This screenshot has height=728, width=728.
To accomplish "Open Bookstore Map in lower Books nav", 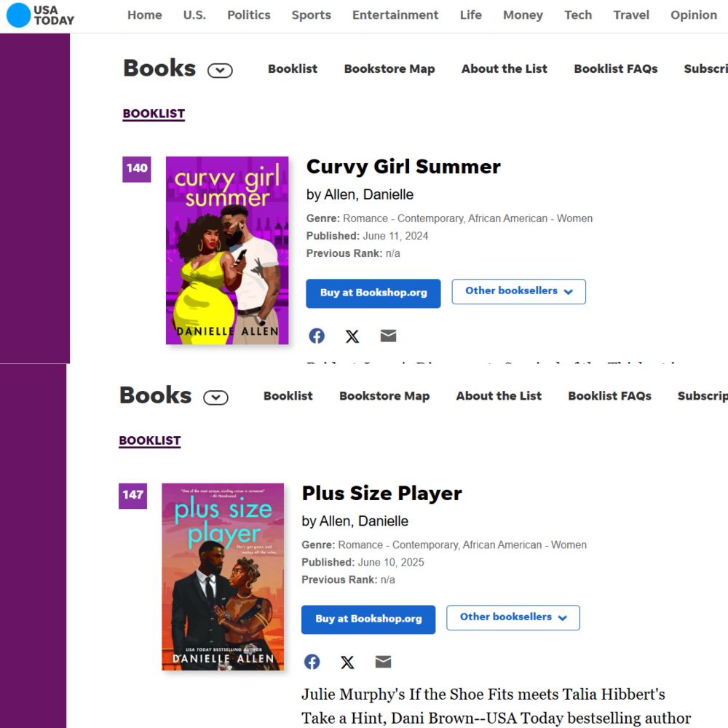I will tap(384, 395).
